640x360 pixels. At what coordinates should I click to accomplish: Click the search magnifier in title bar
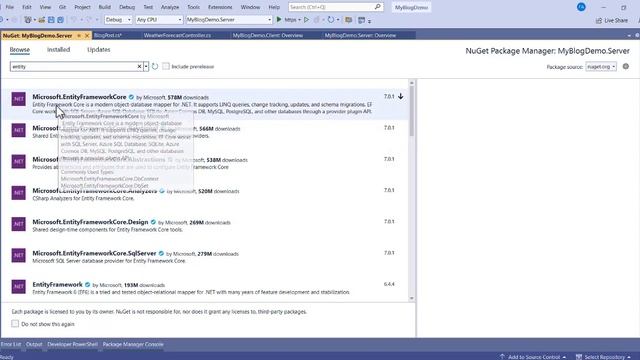pyautogui.click(x=378, y=7)
